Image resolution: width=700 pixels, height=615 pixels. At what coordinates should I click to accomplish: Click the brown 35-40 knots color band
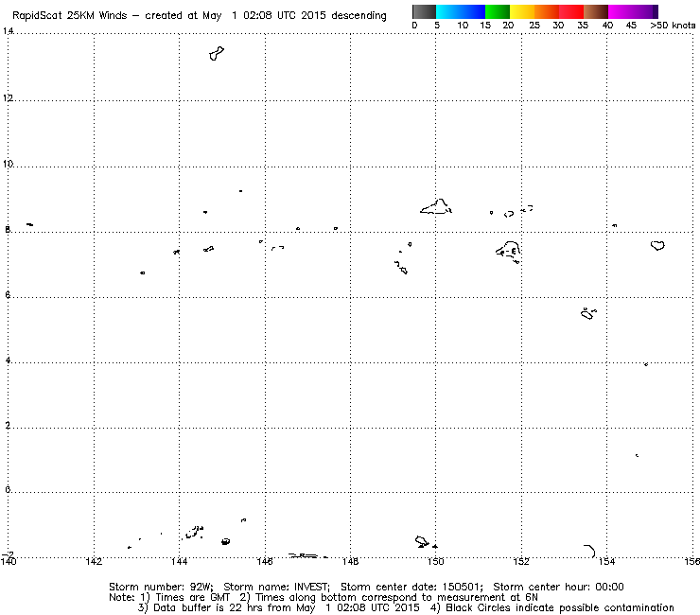pos(596,11)
